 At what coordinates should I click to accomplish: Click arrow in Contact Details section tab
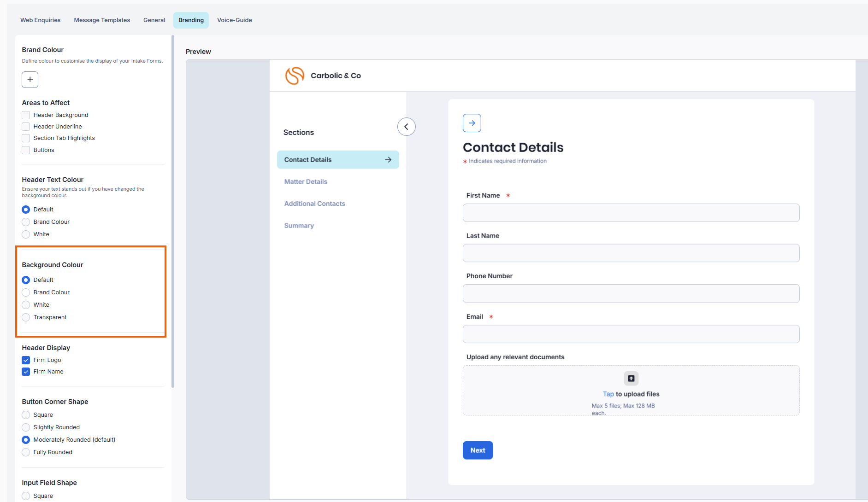pyautogui.click(x=388, y=160)
